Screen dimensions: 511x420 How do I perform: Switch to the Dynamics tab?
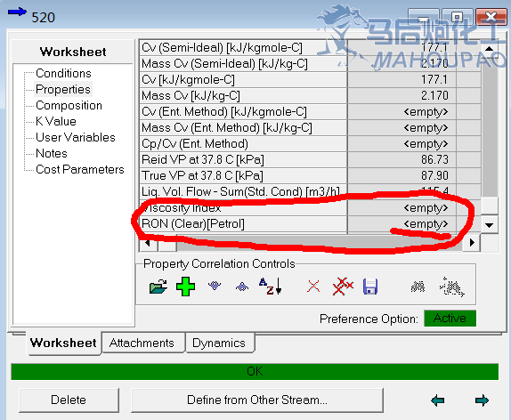click(219, 343)
